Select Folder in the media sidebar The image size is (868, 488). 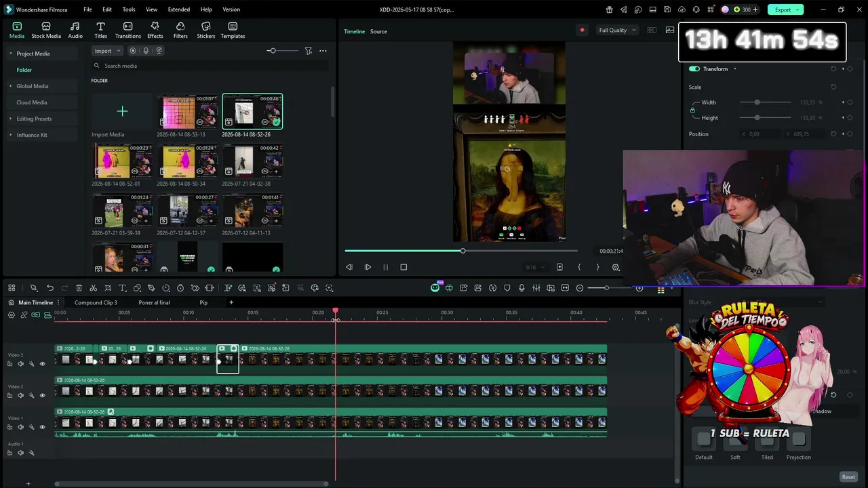[24, 70]
